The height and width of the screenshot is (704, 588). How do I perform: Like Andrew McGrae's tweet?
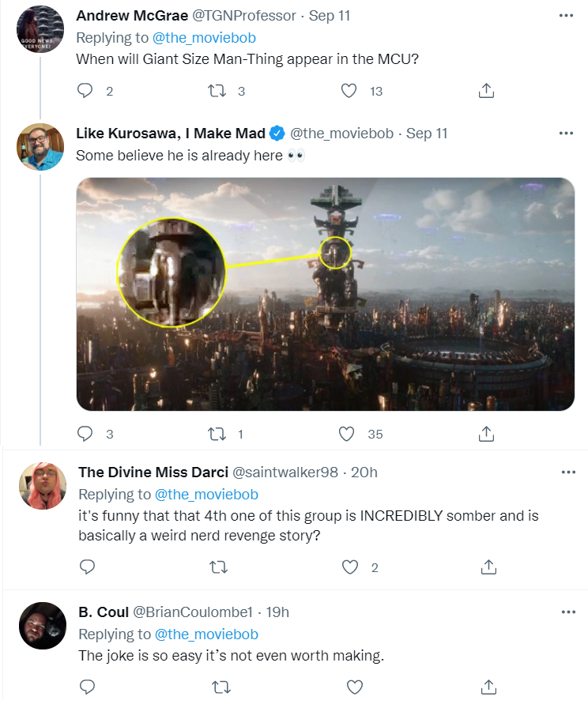[349, 91]
